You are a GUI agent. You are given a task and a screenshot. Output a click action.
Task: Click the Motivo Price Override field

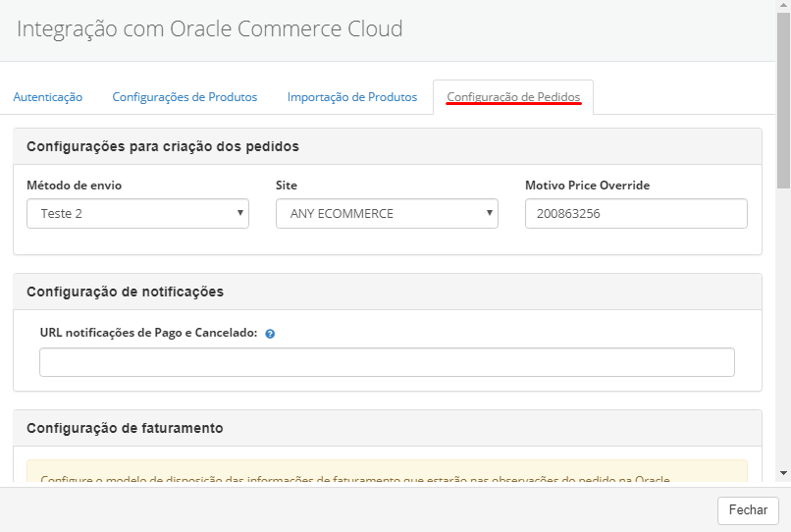click(x=636, y=214)
